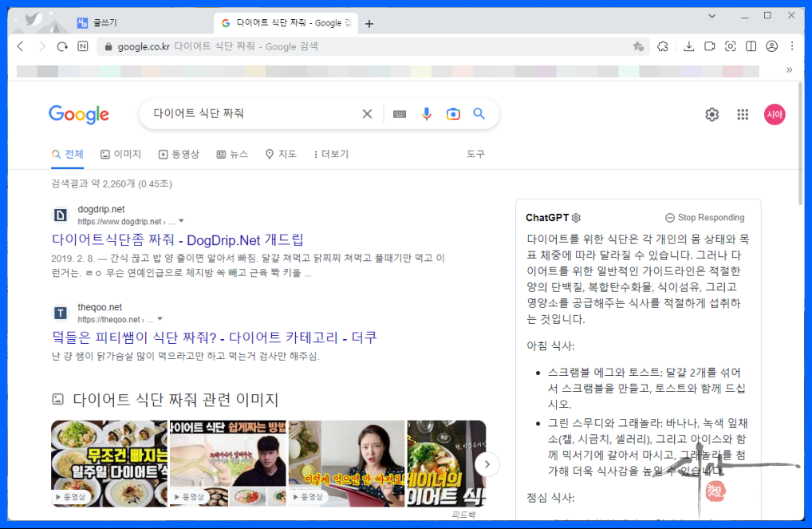Switch to the 뉴스 search tab
This screenshot has width=812, height=529.
coord(232,155)
